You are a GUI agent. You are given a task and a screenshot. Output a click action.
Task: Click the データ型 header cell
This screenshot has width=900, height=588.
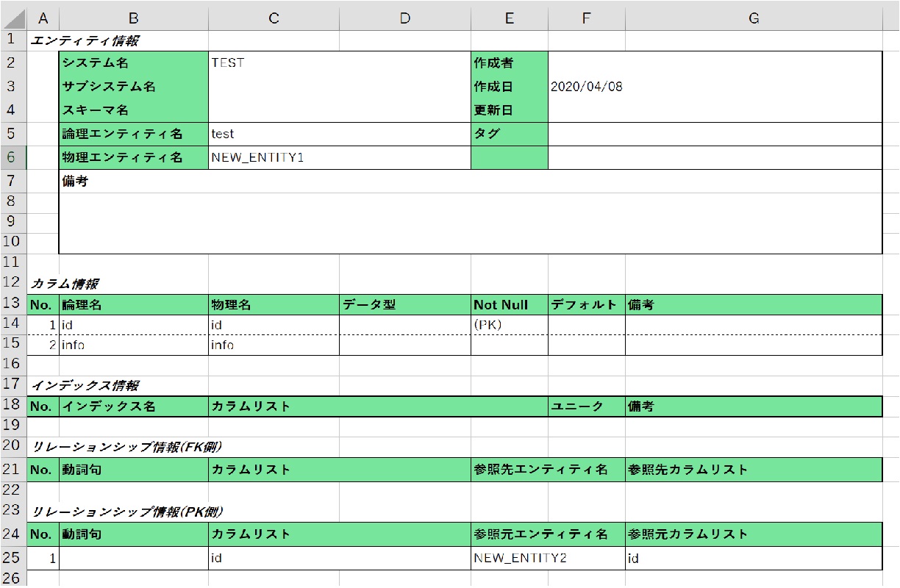[404, 305]
